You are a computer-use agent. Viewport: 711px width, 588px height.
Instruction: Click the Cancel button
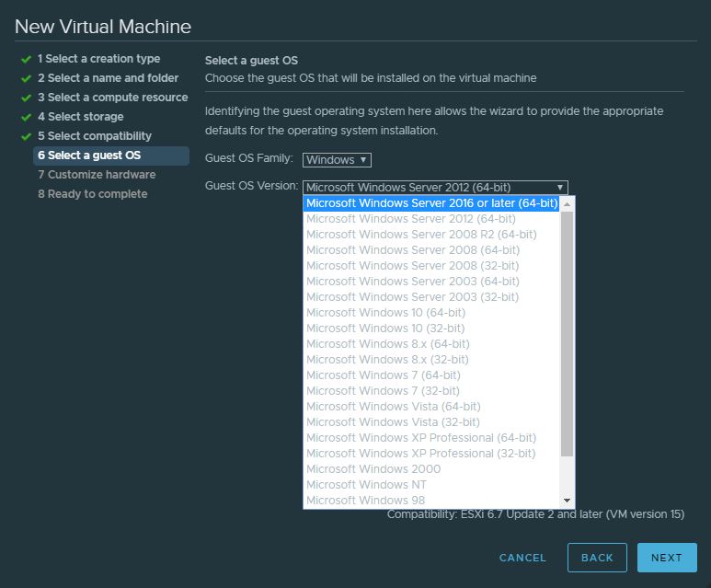click(522, 558)
